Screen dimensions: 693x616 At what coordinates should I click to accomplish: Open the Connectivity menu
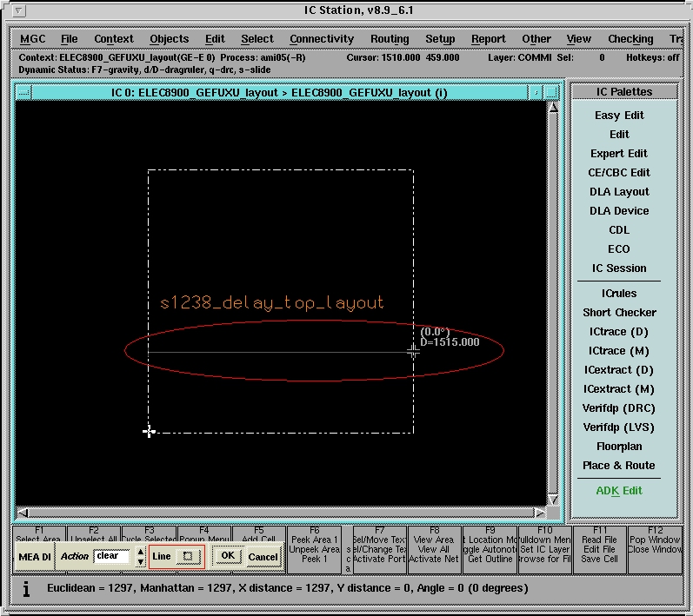tap(322, 39)
